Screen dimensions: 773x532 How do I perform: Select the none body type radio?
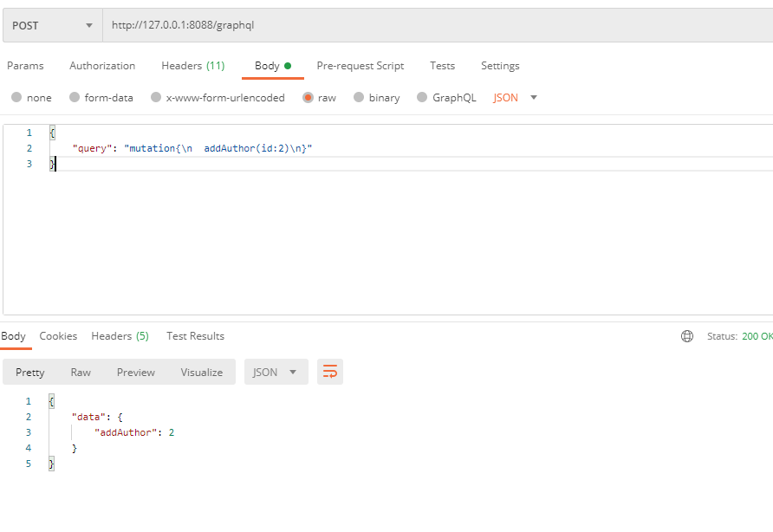tap(16, 97)
